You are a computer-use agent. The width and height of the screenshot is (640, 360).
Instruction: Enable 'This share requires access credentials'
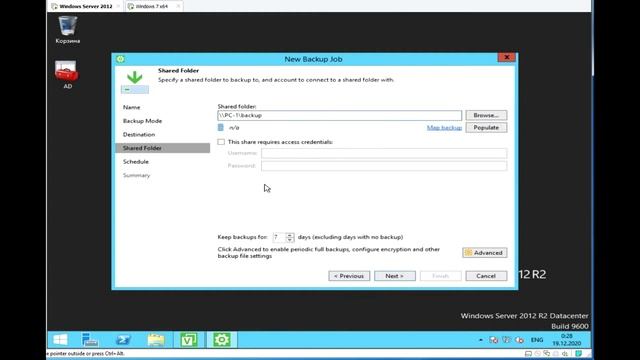pyautogui.click(x=221, y=142)
